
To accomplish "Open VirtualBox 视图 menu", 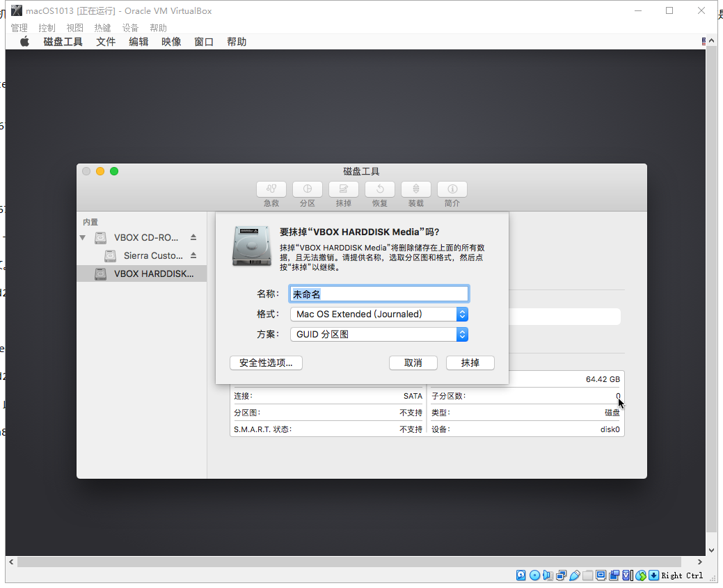I will 74,28.
